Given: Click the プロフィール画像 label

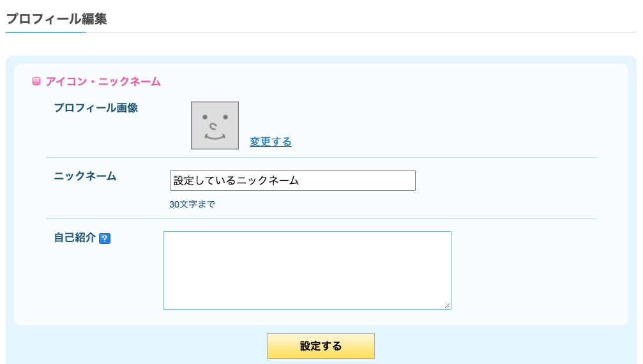Looking at the screenshot, I should point(96,108).
